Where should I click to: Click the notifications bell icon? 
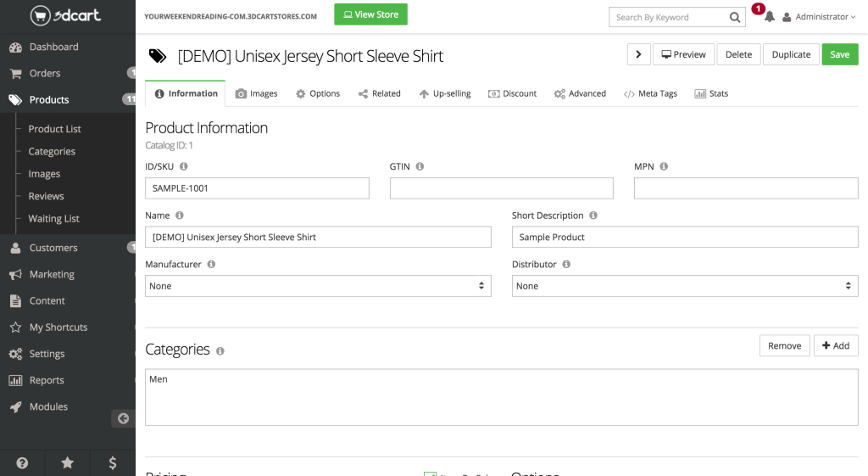coord(769,17)
